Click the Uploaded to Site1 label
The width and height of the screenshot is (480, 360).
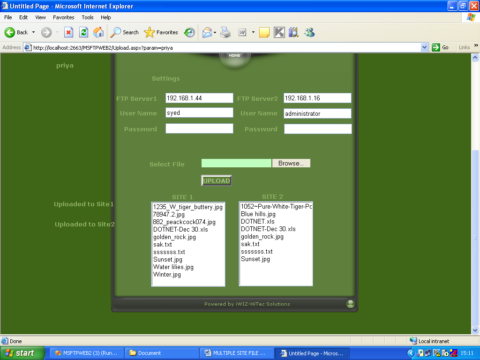84,204
